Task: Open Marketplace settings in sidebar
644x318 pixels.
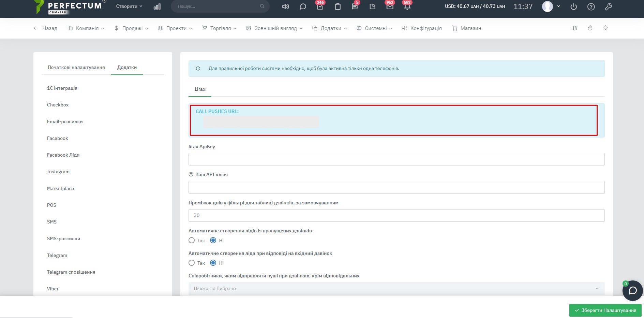Action: point(61,188)
